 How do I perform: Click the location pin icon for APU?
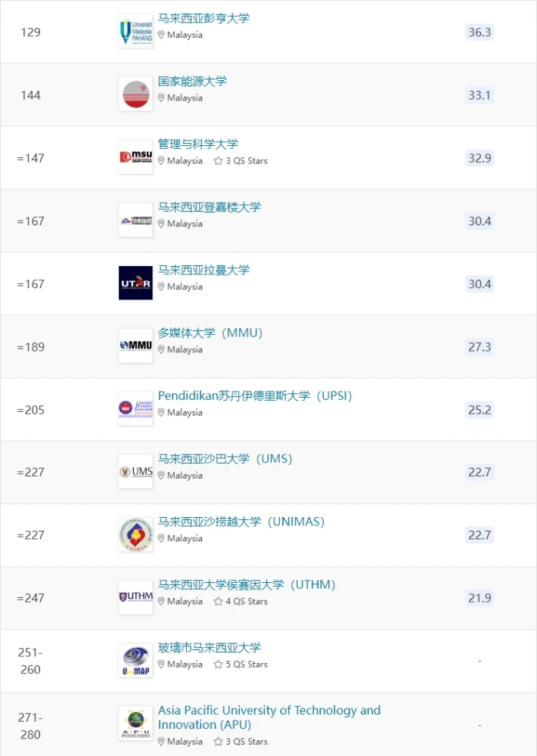tap(161, 741)
